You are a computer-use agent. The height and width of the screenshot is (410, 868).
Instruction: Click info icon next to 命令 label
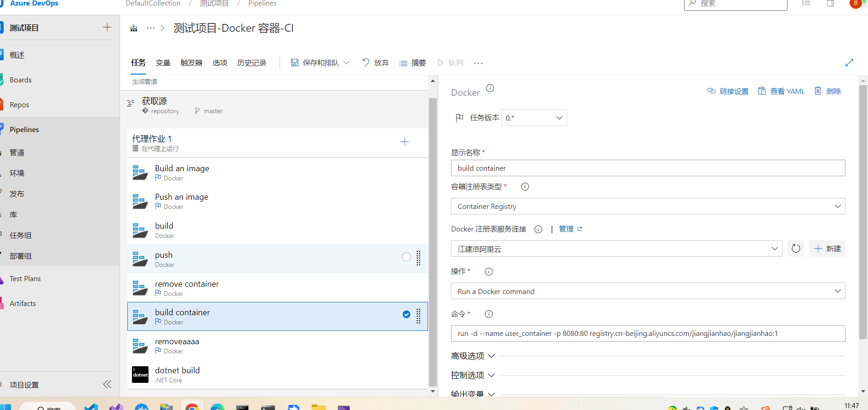coord(489,314)
